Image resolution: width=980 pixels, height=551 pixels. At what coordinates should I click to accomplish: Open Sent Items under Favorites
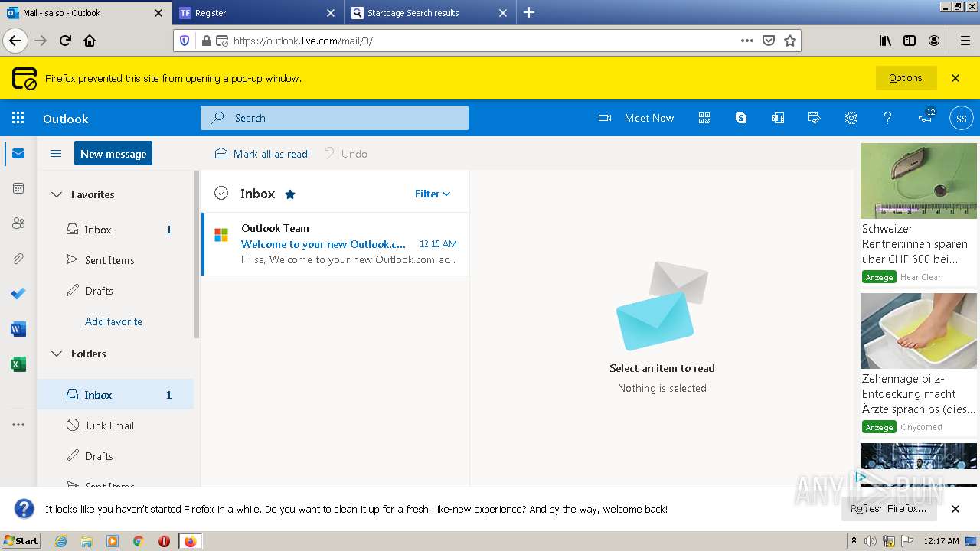point(116,260)
